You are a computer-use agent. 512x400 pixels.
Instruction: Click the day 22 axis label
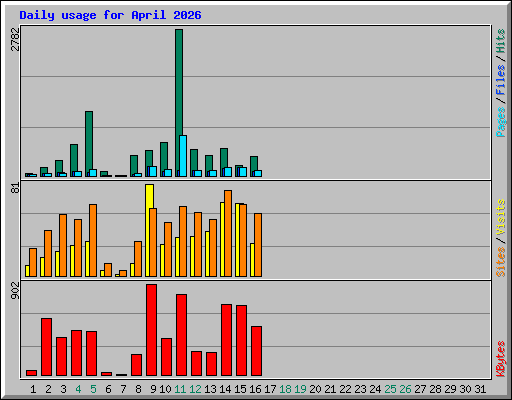click(345, 389)
